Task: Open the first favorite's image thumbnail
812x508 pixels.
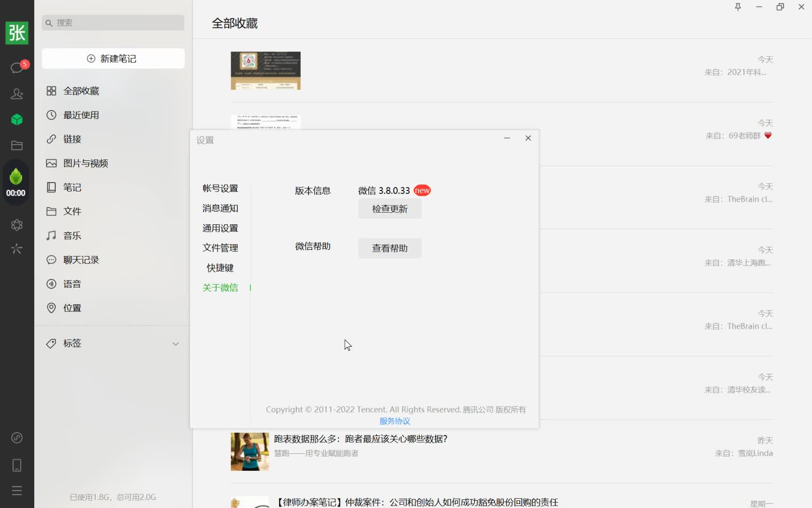Action: click(x=265, y=71)
